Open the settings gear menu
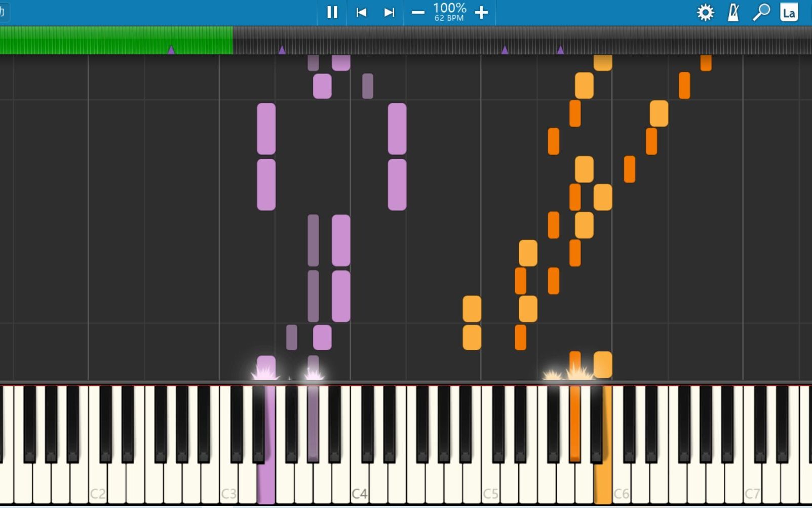The image size is (812, 508). (705, 12)
